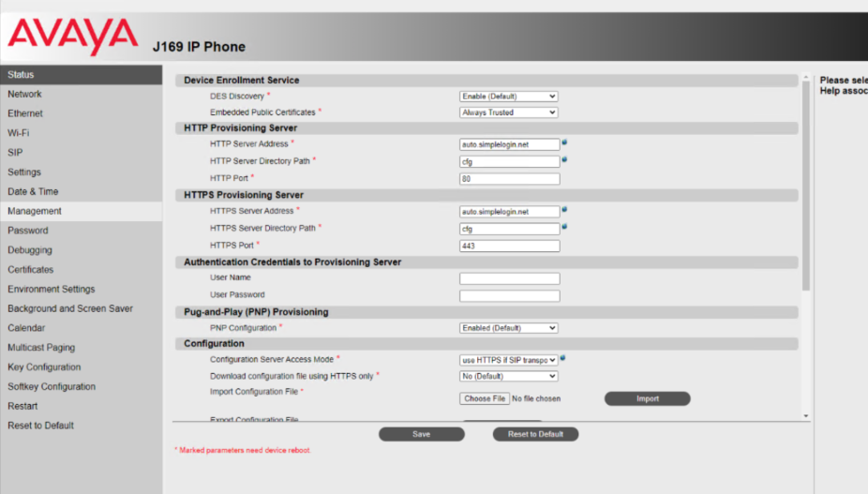Click the Device Enrollment Service heading
The height and width of the screenshot is (494, 868).
pos(241,81)
